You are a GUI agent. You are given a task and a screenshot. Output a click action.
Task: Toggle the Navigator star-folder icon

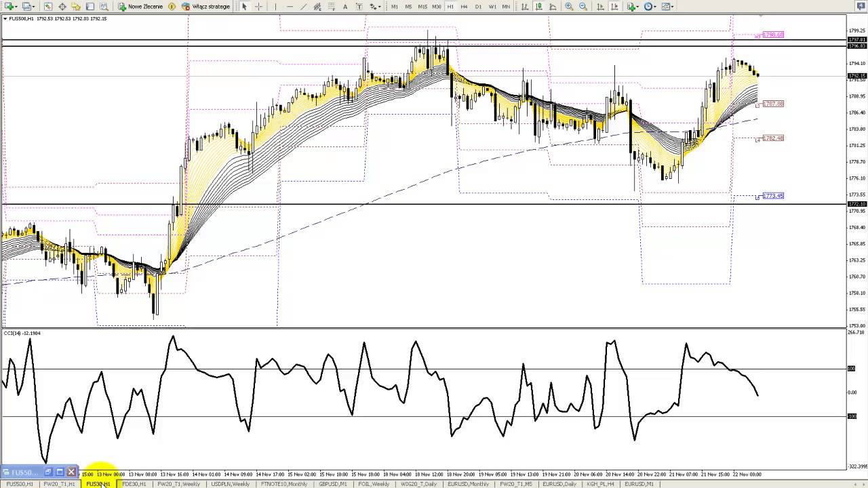[x=76, y=6]
